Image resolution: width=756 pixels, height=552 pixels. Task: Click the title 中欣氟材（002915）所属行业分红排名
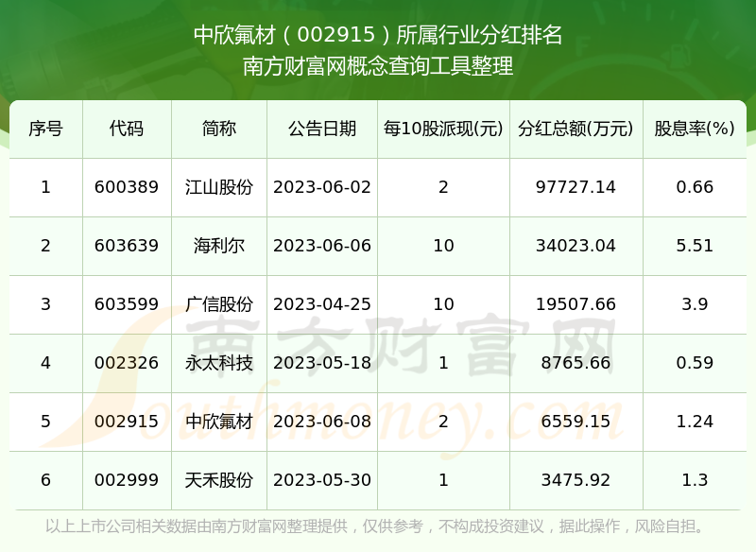pos(378,35)
